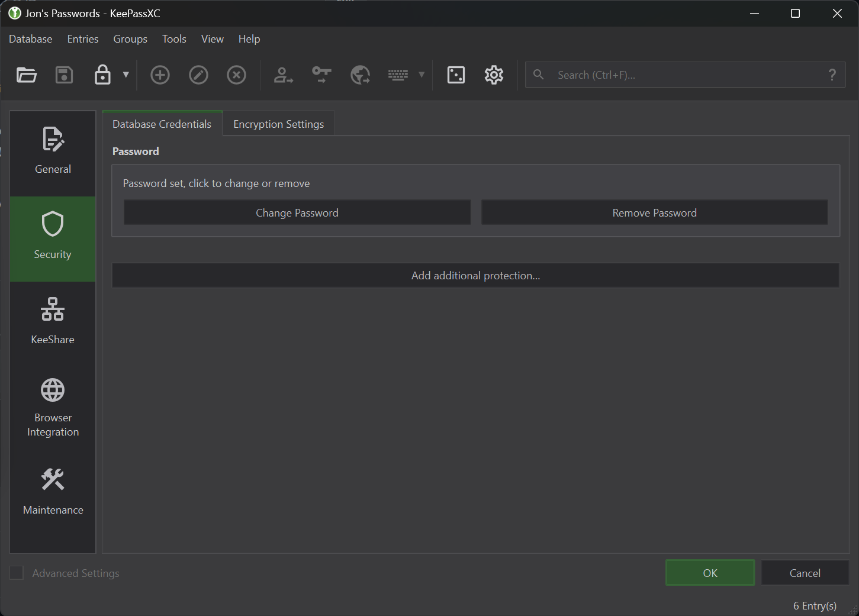This screenshot has height=616, width=859.
Task: Click Add additional protection button
Action: click(x=476, y=275)
